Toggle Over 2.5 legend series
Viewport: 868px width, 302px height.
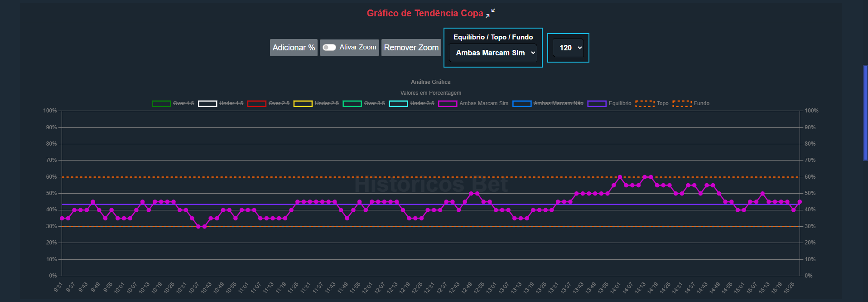click(268, 103)
